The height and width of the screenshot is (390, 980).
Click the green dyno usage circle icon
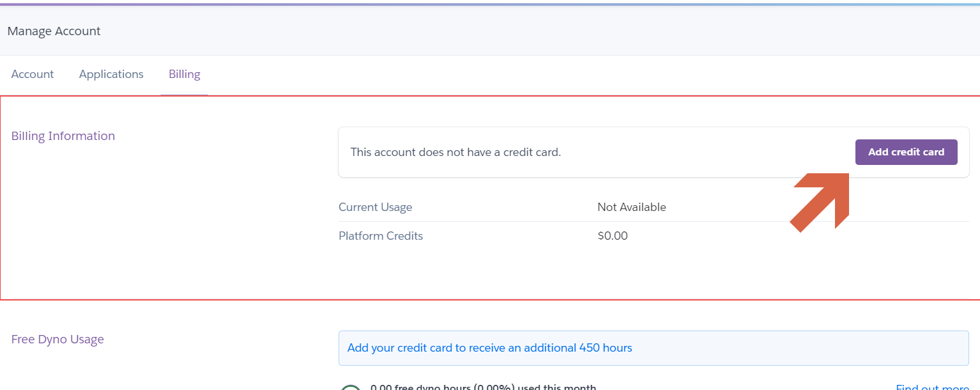click(x=350, y=387)
